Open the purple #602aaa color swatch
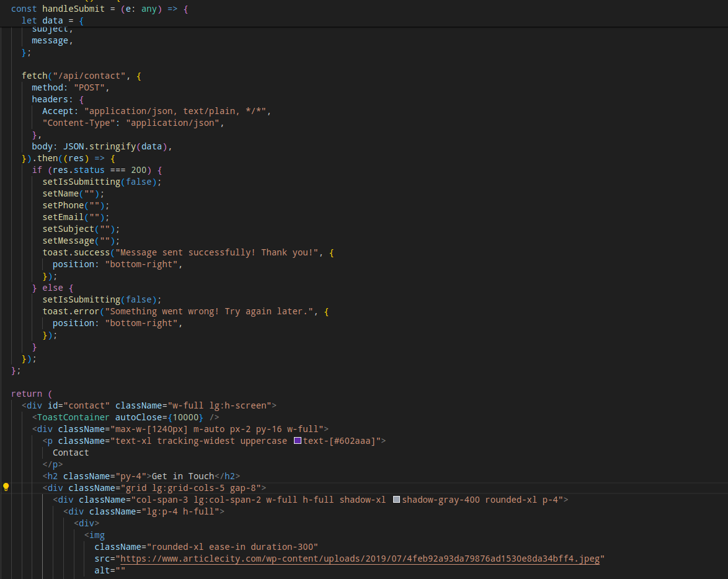 point(298,441)
